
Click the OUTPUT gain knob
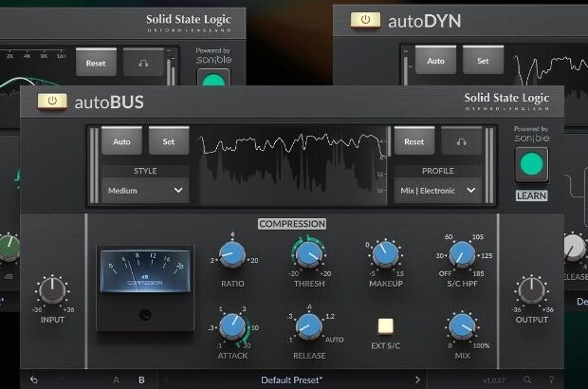tap(531, 290)
